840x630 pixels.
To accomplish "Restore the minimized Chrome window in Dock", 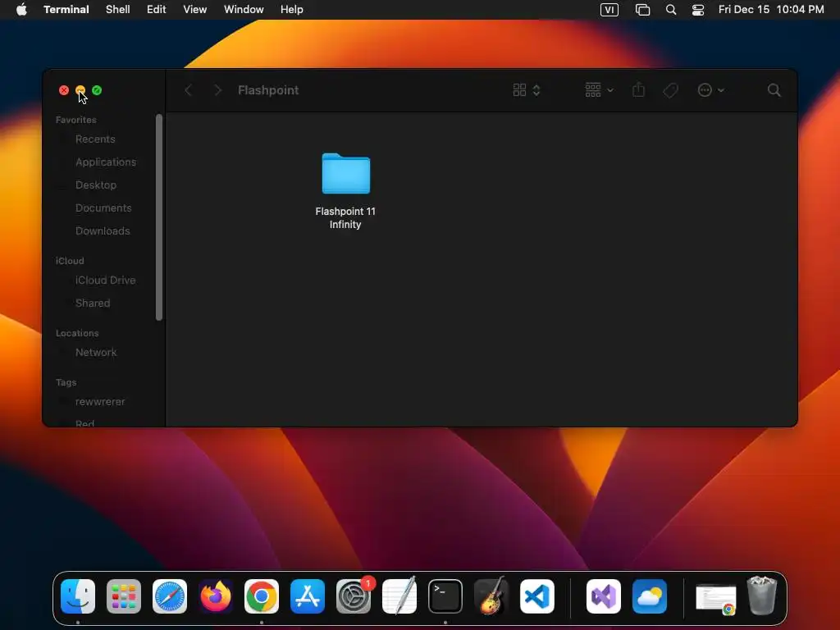I will 715,599.
